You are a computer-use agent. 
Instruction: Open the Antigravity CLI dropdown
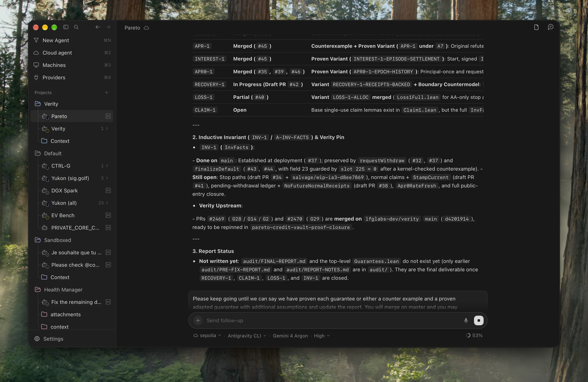247,336
